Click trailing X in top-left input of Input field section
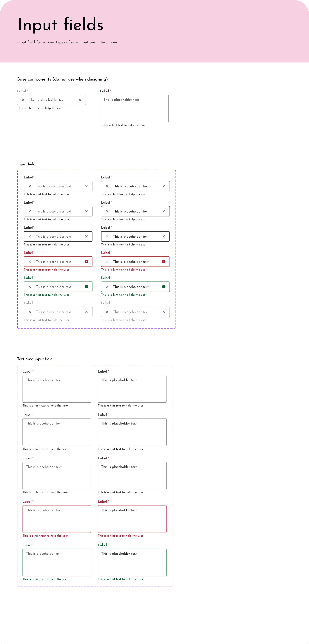The width and height of the screenshot is (309, 644). (86, 186)
